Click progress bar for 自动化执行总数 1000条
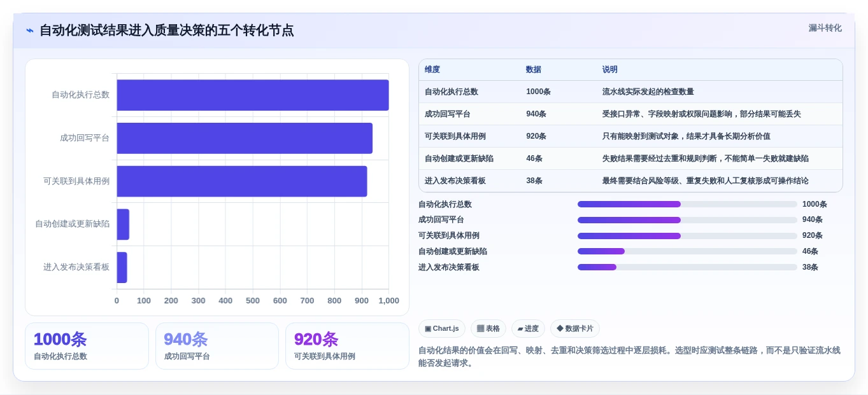 tap(687, 204)
